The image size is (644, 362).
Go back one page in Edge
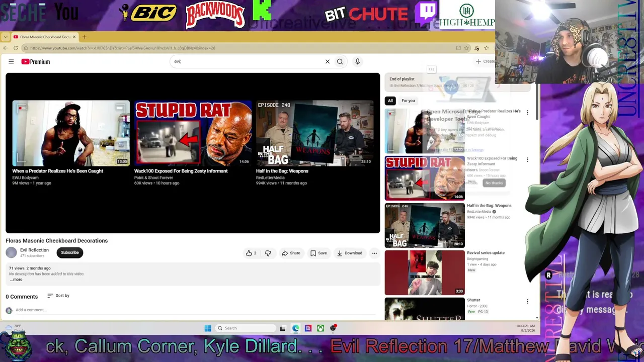pyautogui.click(x=6, y=48)
